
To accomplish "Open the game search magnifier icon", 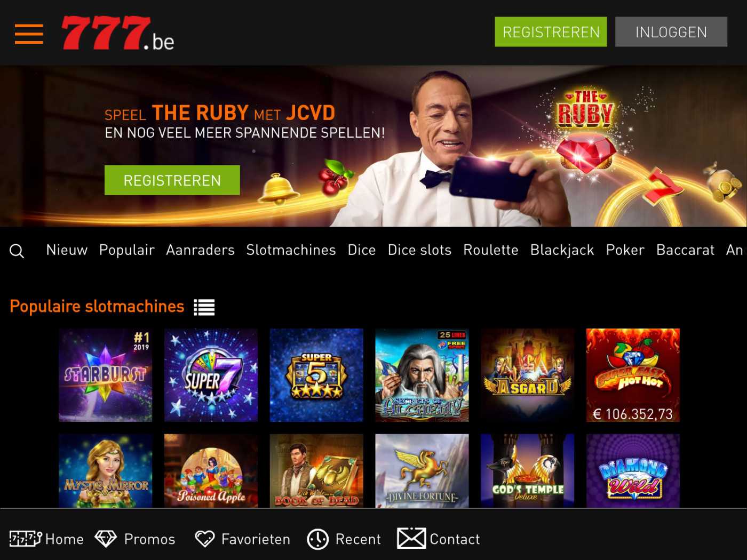I will (17, 251).
